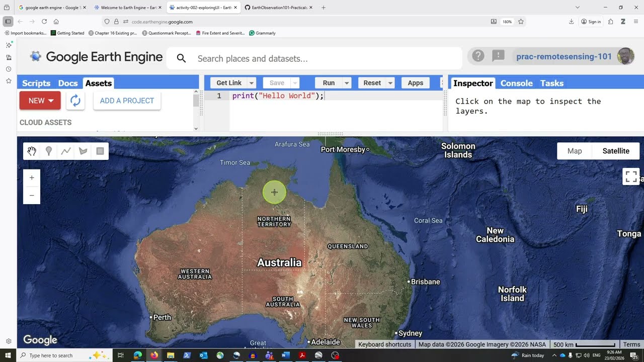Viewport: 644px width, 362px height.
Task: Open Firefox sidebar bookmarks star
Action: pos(9,81)
